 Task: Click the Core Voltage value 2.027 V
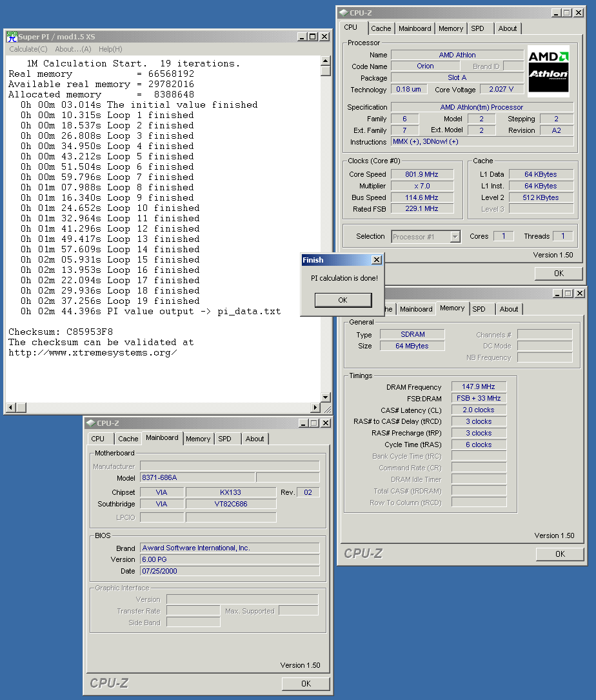(x=501, y=89)
